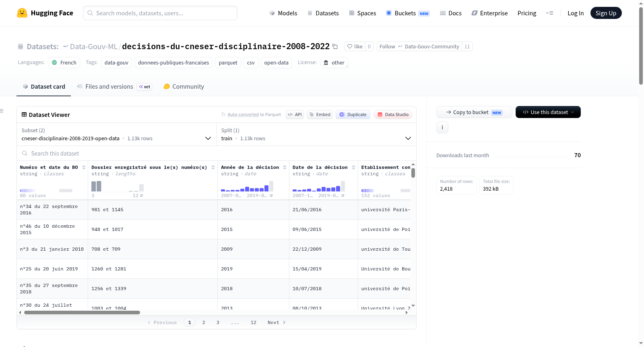Open Models in the top navigation
644x347 pixels.
(x=283, y=13)
